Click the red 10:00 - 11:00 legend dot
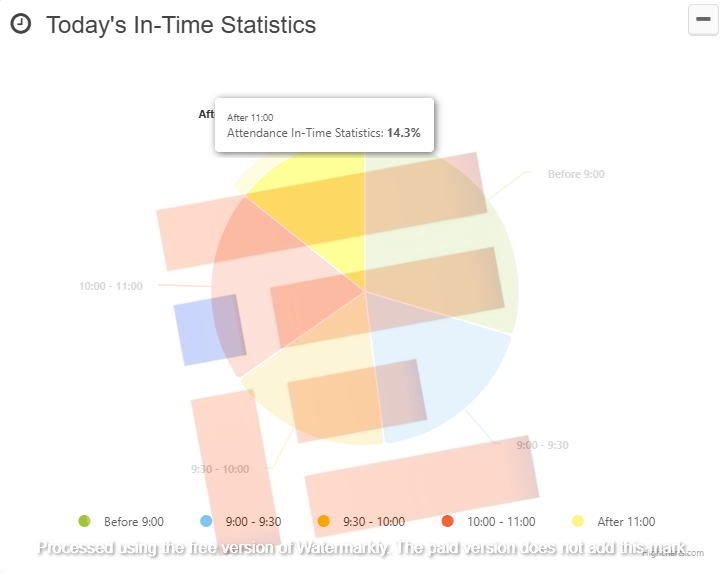 pos(448,521)
